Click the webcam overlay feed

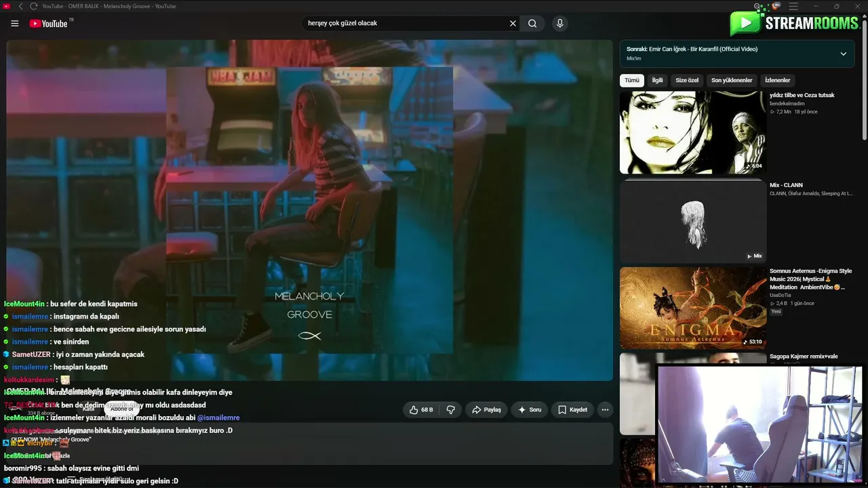tap(759, 424)
